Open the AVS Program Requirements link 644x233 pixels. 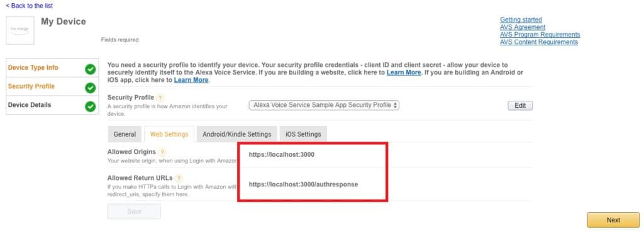[540, 35]
